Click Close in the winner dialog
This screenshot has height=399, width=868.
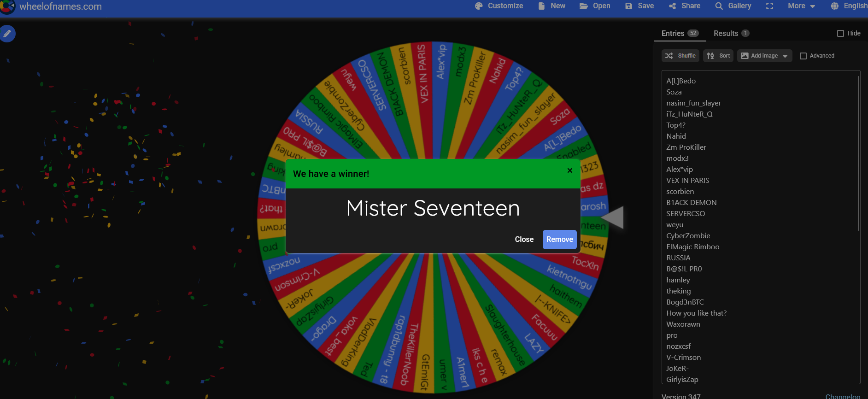(x=524, y=240)
